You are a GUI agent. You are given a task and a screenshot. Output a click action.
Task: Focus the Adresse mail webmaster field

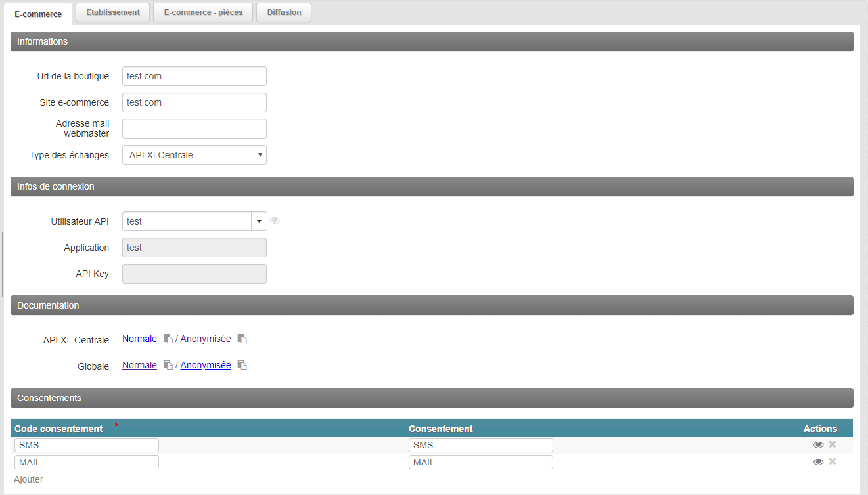(194, 129)
